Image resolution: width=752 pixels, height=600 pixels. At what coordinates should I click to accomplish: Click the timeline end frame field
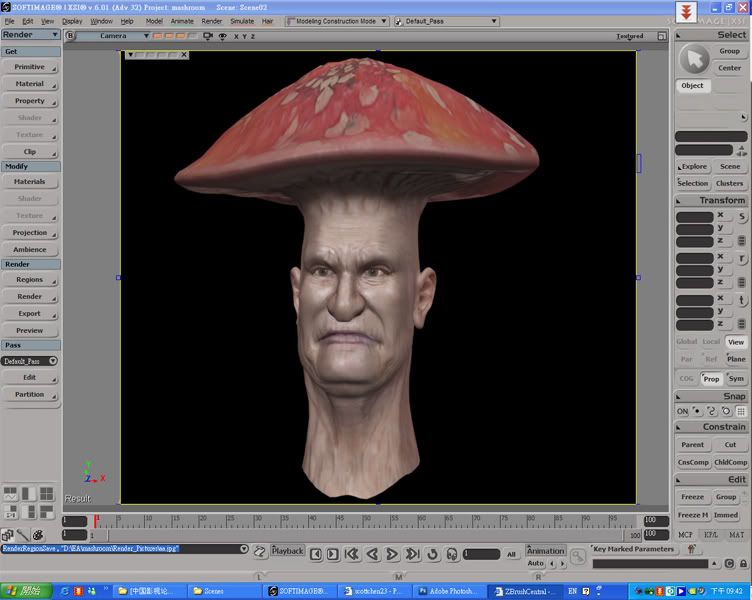[x=656, y=521]
